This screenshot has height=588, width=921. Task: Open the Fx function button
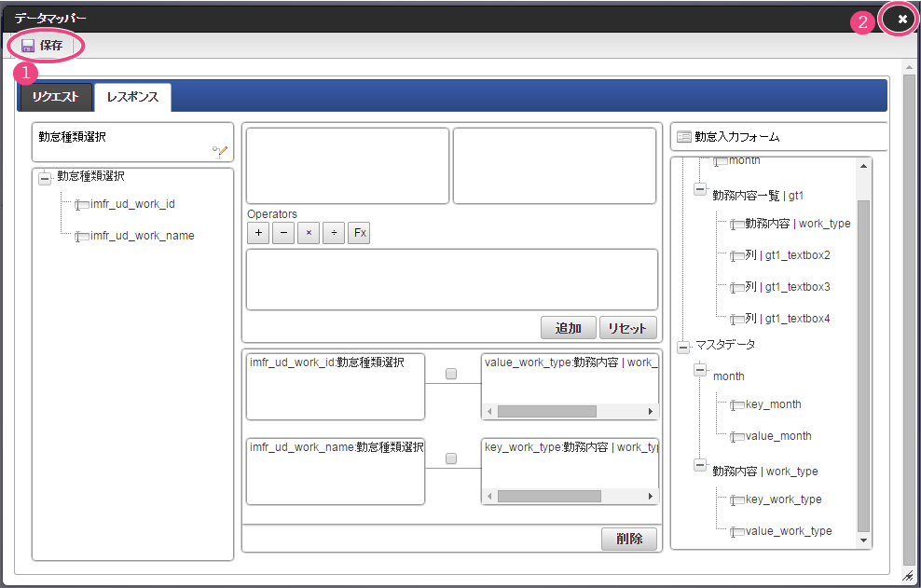(359, 233)
